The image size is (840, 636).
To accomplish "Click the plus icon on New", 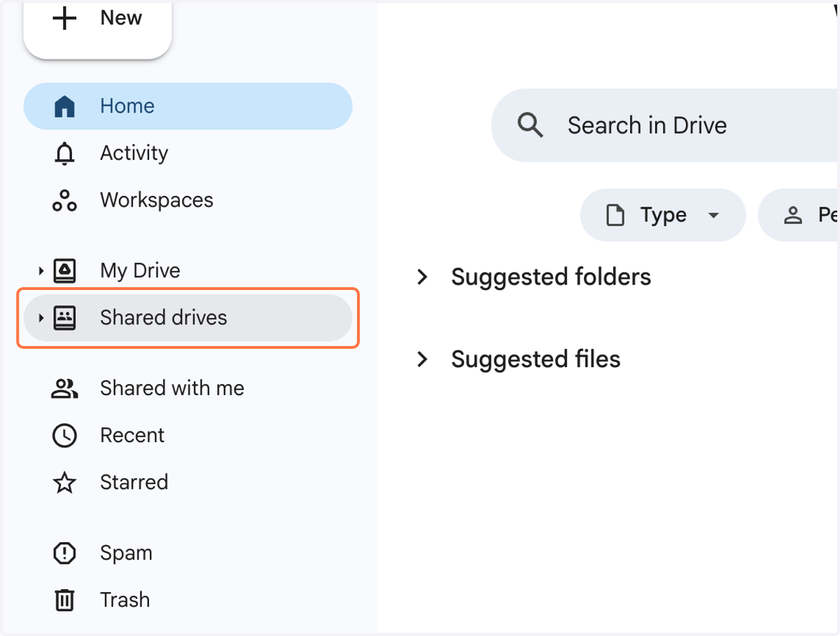I will (64, 18).
